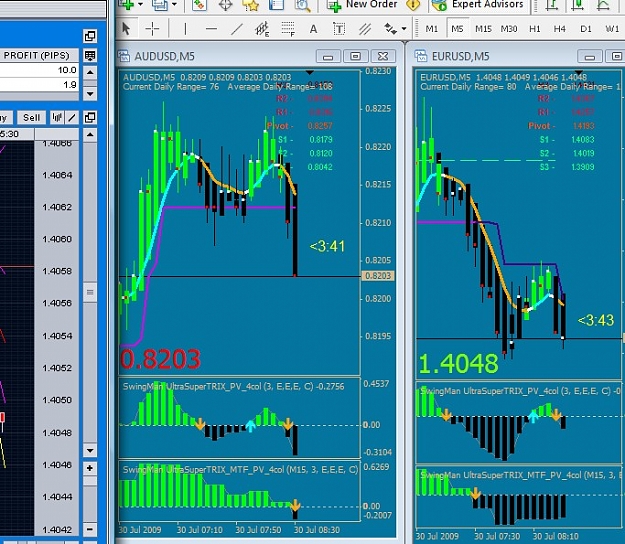625x544 pixels.
Task: Select the equidistant channel tool
Action: [x=262, y=29]
